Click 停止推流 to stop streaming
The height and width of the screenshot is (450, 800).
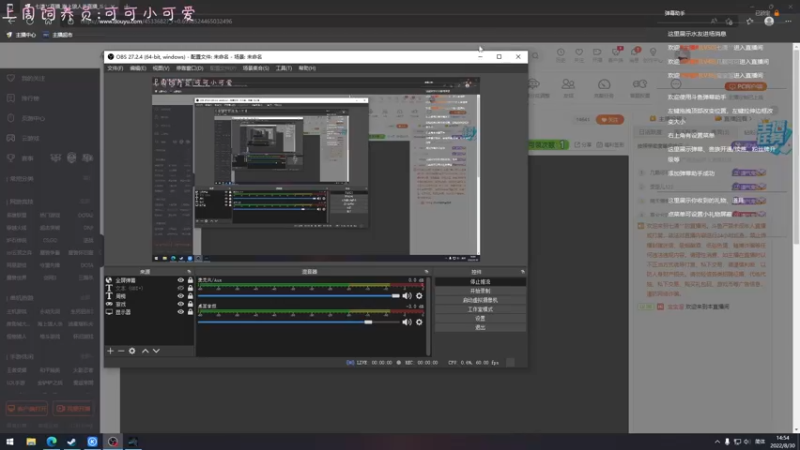pyautogui.click(x=480, y=282)
